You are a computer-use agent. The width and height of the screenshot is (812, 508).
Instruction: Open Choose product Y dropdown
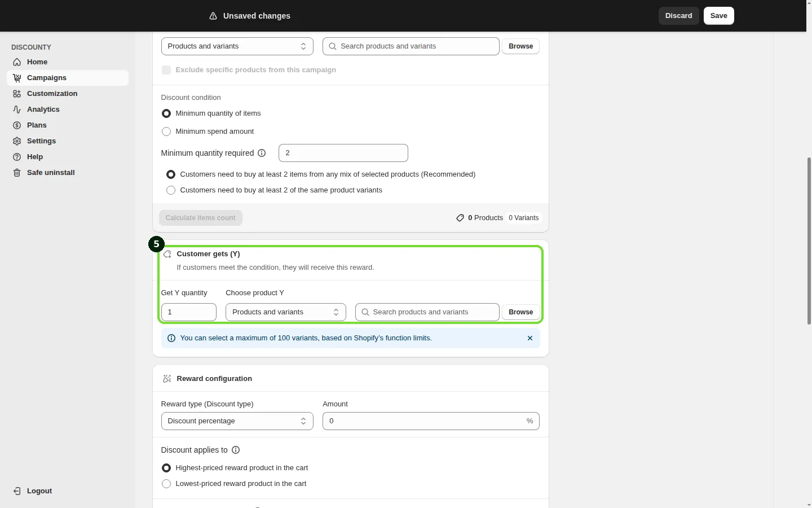(x=286, y=312)
